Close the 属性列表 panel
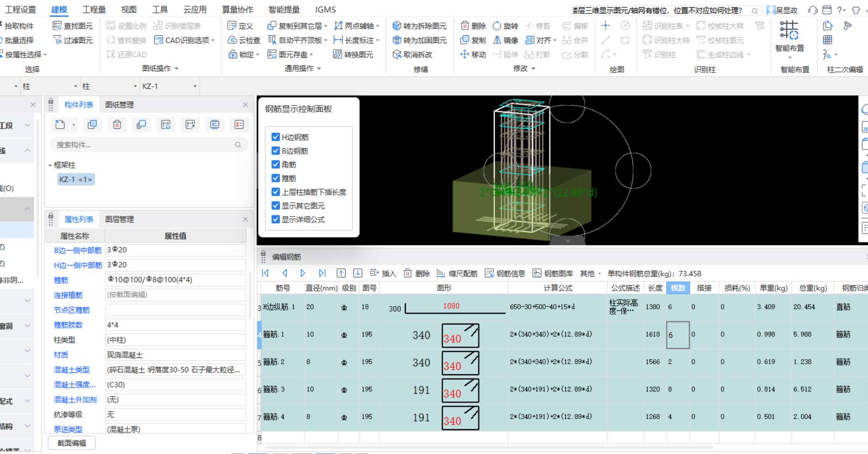 [245, 219]
